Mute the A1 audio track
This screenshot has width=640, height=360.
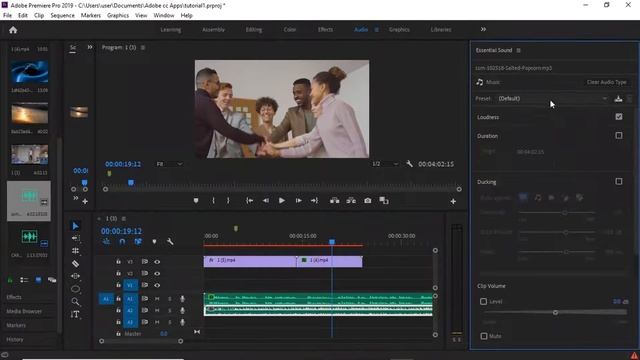click(157, 299)
